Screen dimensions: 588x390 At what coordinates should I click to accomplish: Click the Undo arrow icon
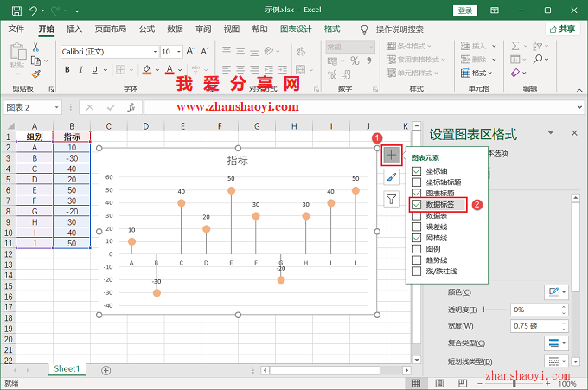(33, 10)
